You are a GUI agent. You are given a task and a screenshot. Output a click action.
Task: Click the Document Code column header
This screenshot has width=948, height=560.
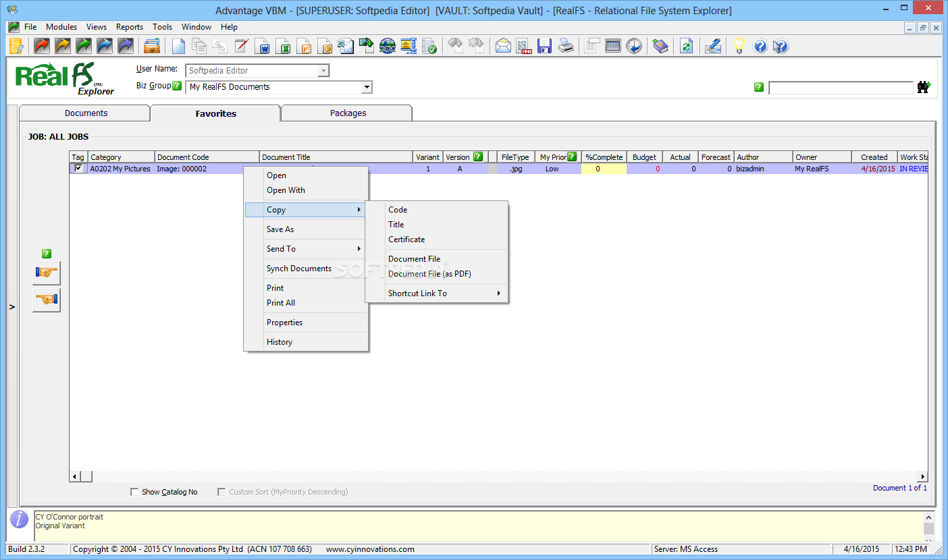(x=207, y=157)
